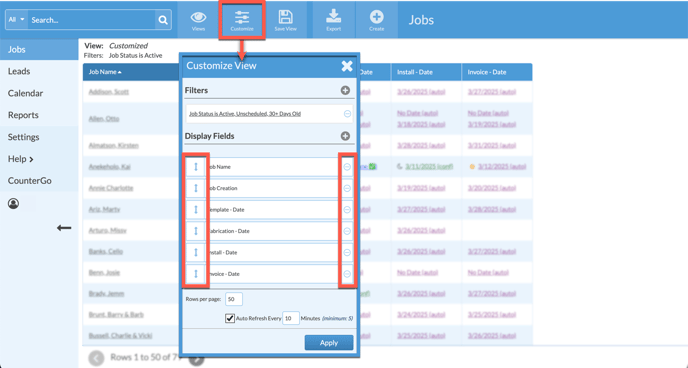Toggle the Auto Refresh checkbox
This screenshot has height=368, width=688.
pyautogui.click(x=229, y=318)
